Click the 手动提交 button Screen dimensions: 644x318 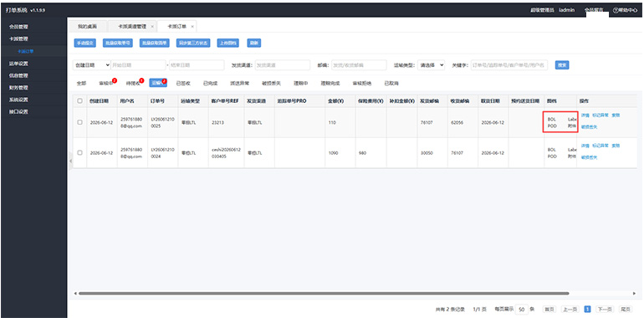tap(85, 44)
